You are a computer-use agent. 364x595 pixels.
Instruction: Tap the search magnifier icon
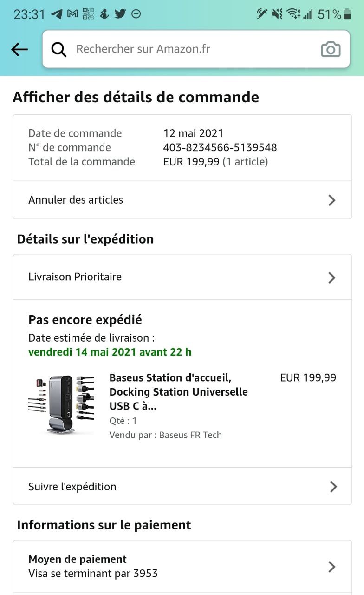click(59, 49)
